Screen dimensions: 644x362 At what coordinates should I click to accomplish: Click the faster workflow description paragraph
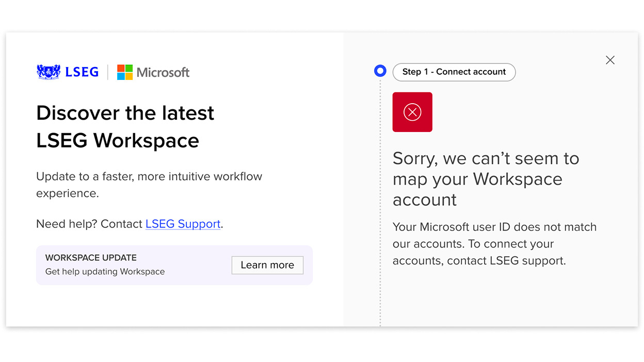(149, 185)
